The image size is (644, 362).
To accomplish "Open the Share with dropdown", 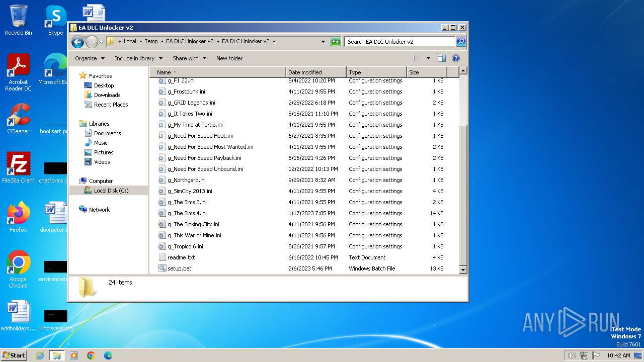I will 189,58.
